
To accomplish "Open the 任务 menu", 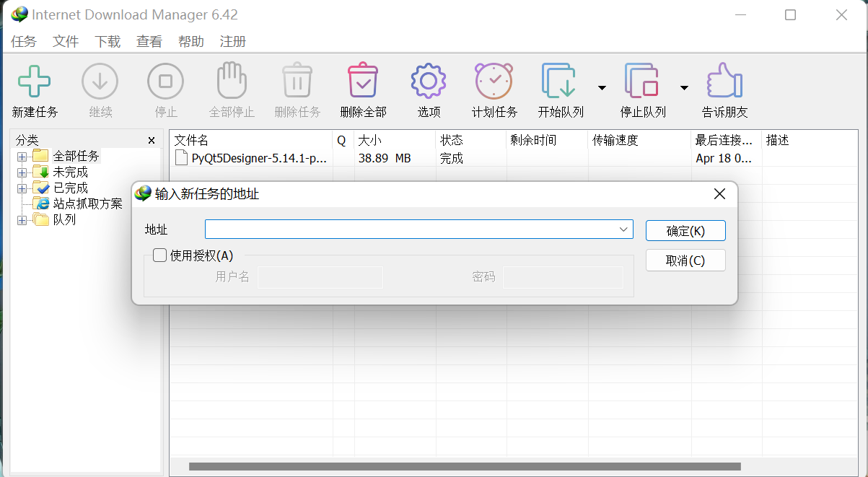I will [x=24, y=42].
